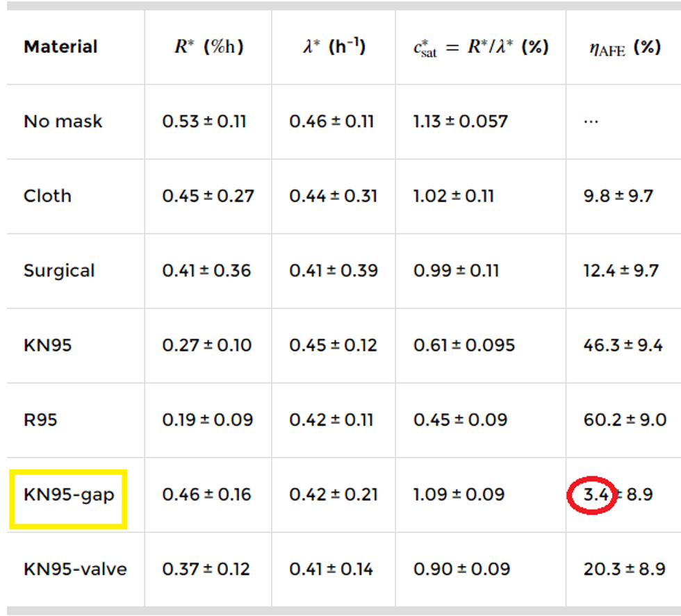This screenshot has height=616, width=681.
Task: Click the "Cloth" material cell
Action: point(47,196)
